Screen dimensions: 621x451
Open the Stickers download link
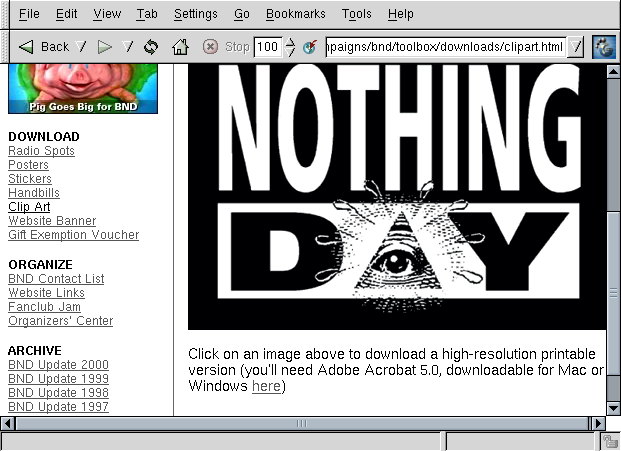tap(30, 179)
